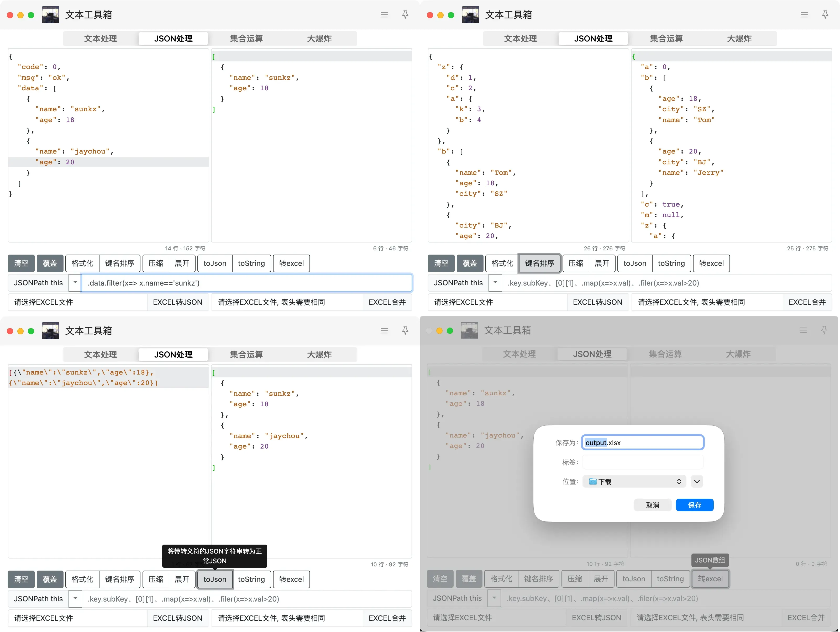This screenshot has width=840, height=632.
Task: Switch to 大爆炸 tab in the top-right window
Action: (739, 38)
